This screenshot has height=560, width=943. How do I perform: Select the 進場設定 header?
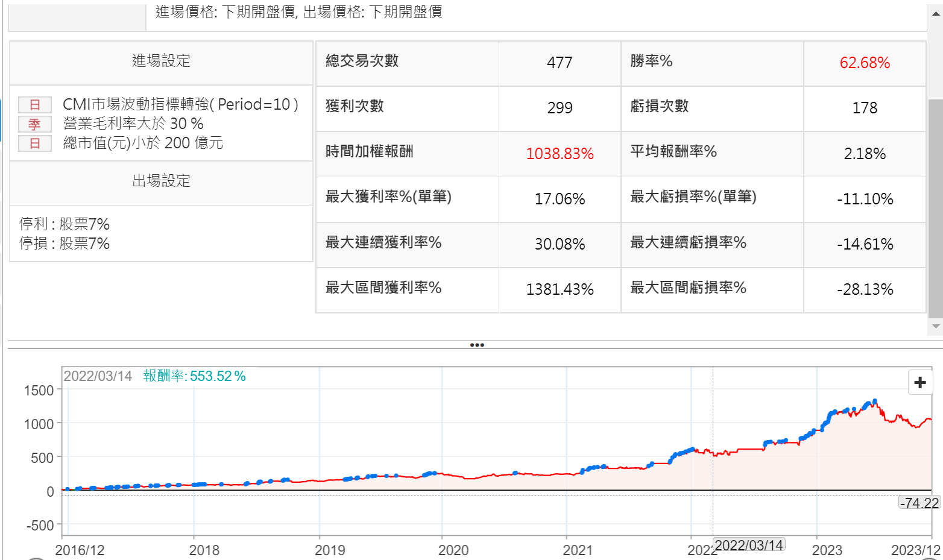click(161, 61)
